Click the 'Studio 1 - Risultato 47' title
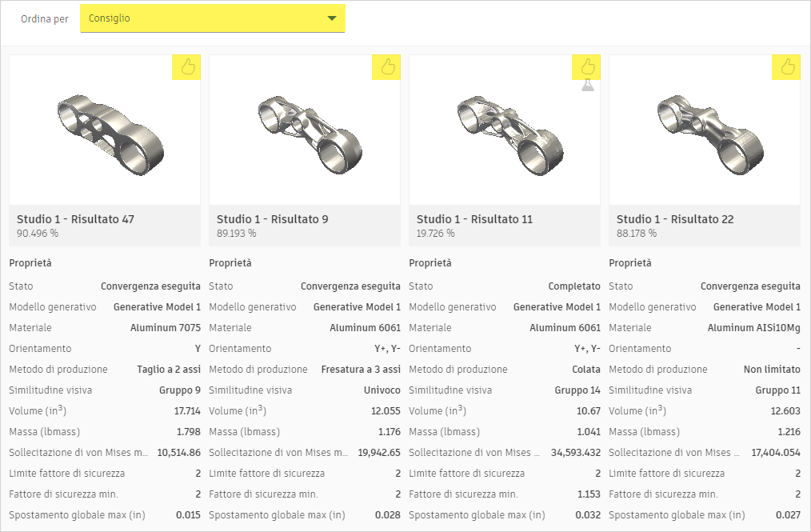Viewport: 811px width, 532px height. tap(75, 219)
